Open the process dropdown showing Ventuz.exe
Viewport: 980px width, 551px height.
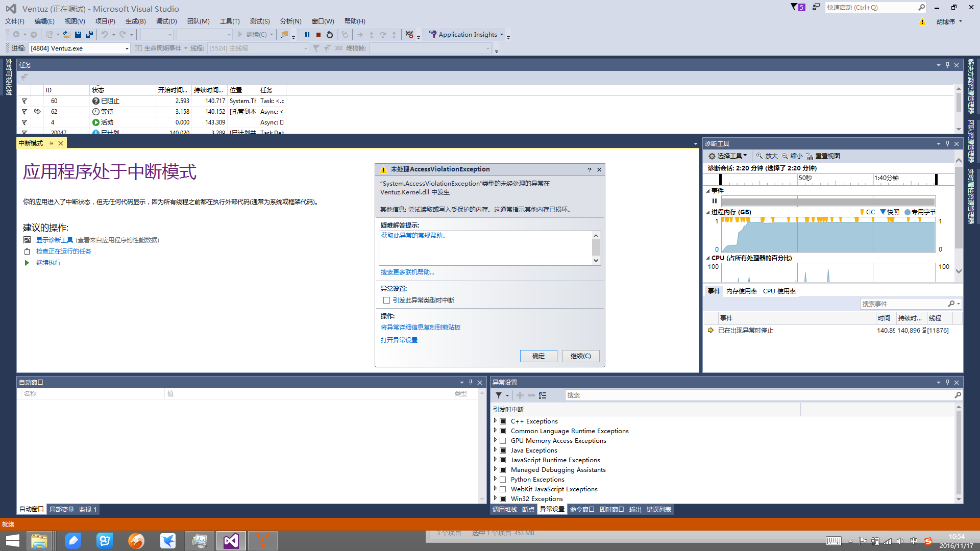tap(127, 48)
